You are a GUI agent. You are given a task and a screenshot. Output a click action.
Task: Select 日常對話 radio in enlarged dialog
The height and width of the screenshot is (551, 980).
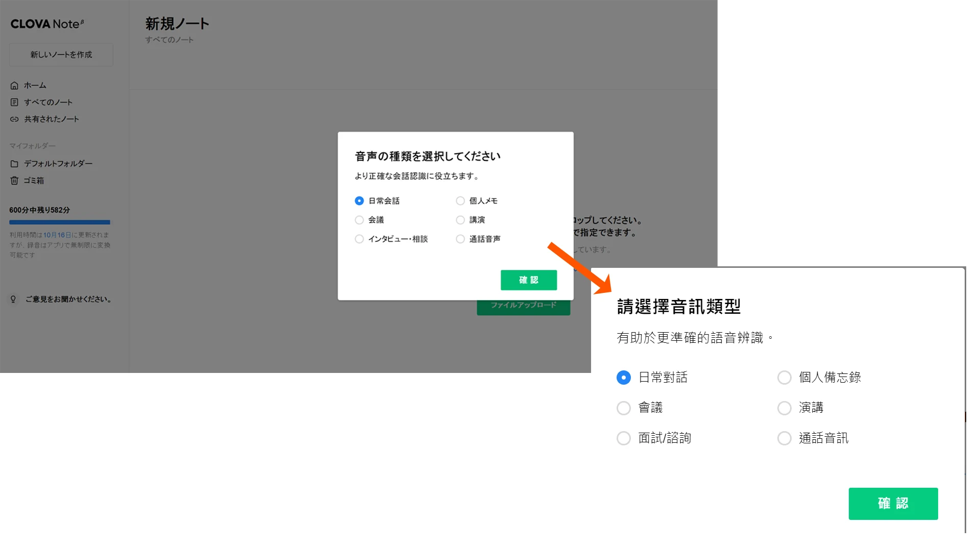coord(624,378)
